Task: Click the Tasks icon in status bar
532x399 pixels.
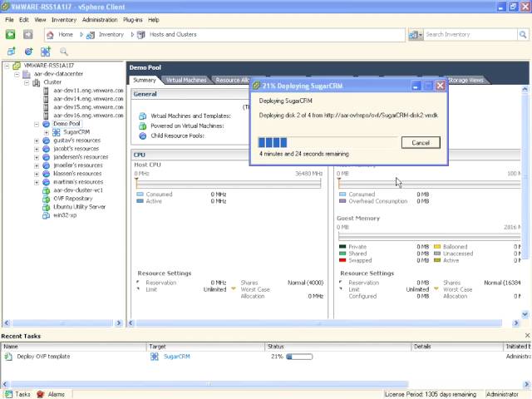Action: (x=8, y=394)
